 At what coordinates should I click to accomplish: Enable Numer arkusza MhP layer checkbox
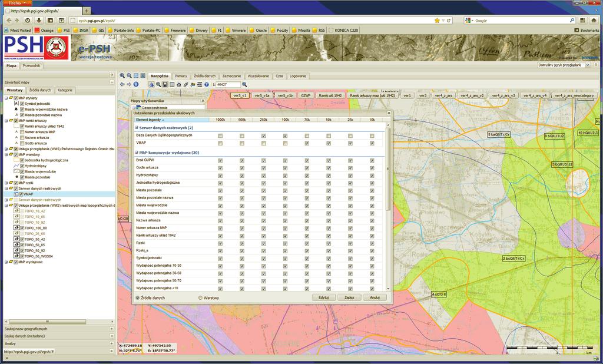[x=22, y=132]
